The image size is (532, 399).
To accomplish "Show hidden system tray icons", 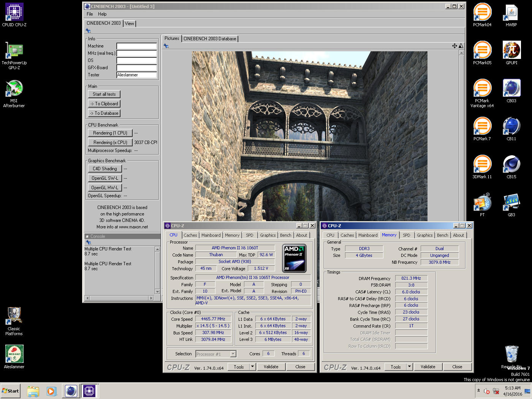I will click(478, 390).
